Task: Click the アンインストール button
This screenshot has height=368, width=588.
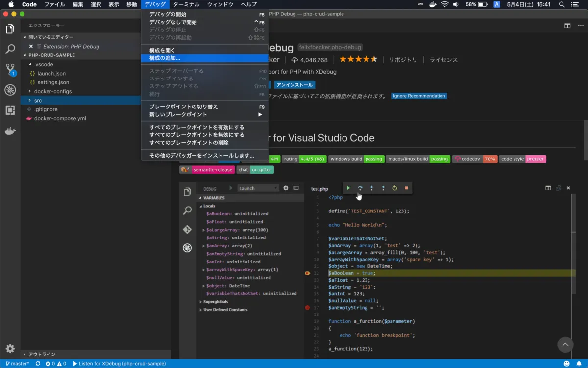Action: (294, 85)
